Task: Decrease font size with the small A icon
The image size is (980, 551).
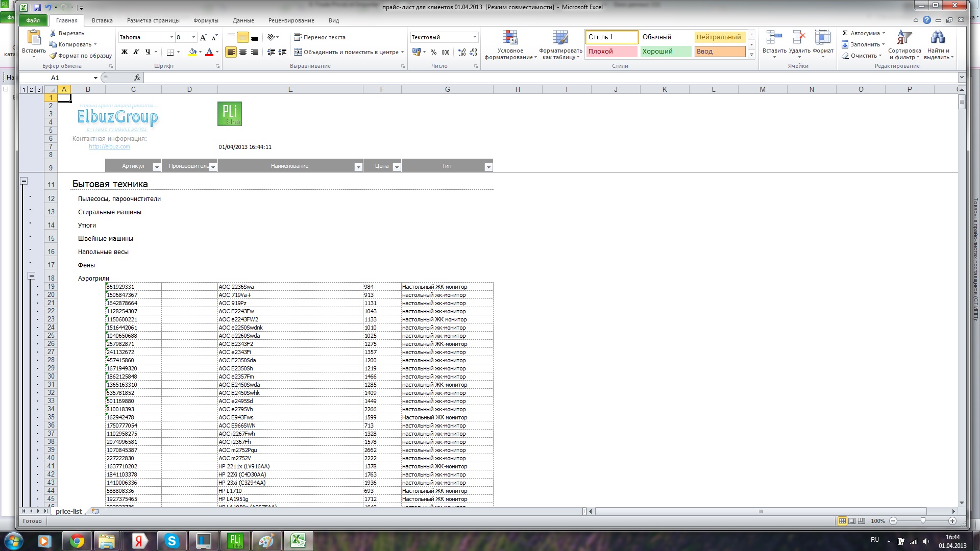Action: point(215,37)
